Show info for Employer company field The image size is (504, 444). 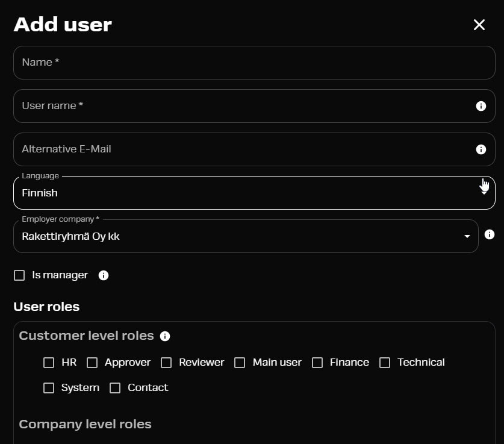click(489, 234)
